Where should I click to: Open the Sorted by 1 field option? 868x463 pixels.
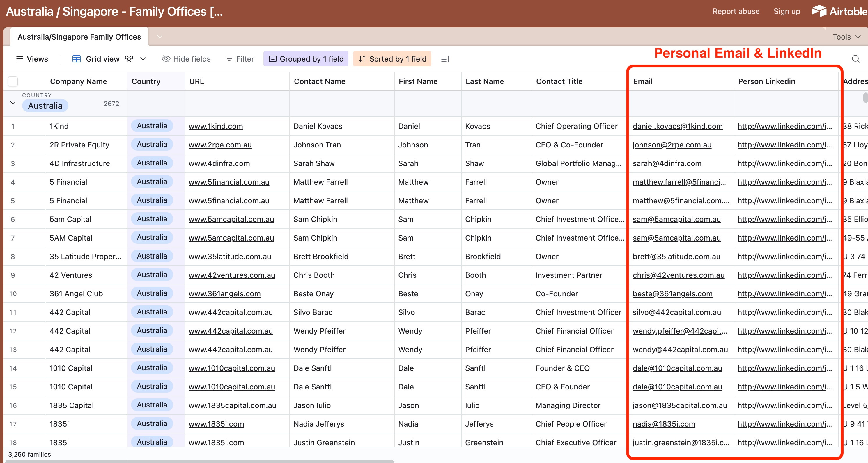pyautogui.click(x=392, y=59)
